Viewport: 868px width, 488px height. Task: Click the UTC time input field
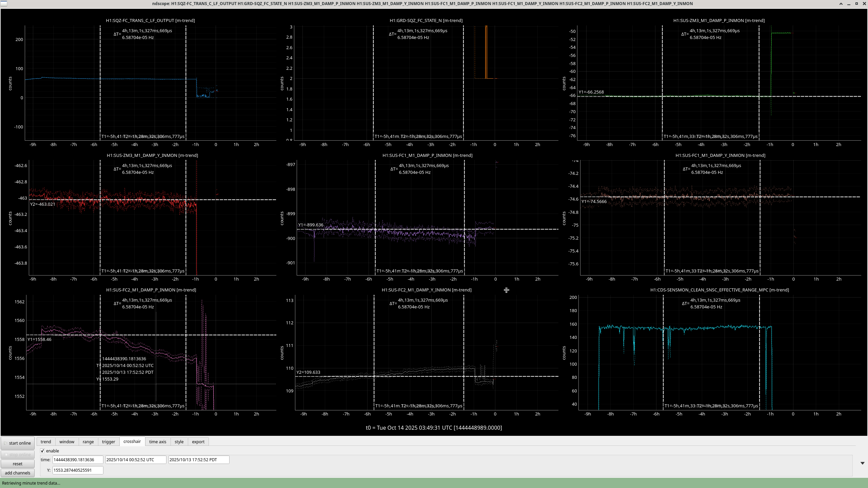pos(136,460)
